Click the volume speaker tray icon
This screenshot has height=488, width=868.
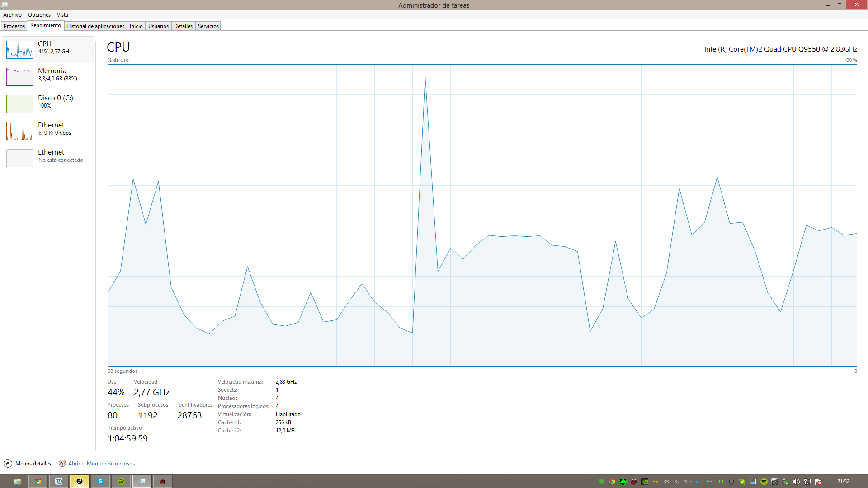(x=797, y=482)
